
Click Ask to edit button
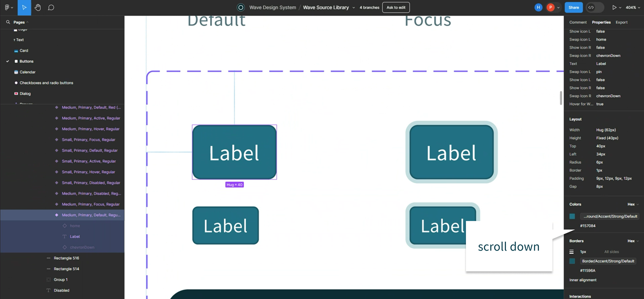click(396, 7)
